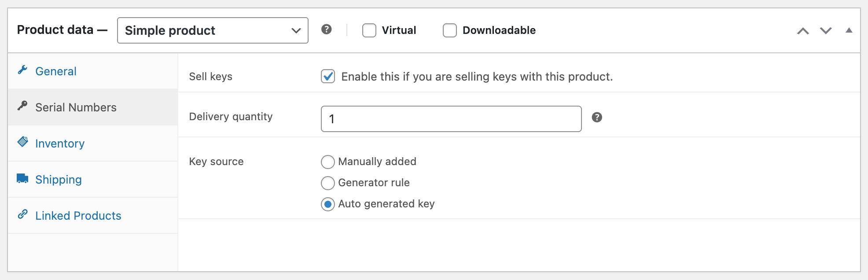Screen dimensions: 868x280
Task: Click the down arrow to move the panel
Action: tap(826, 30)
